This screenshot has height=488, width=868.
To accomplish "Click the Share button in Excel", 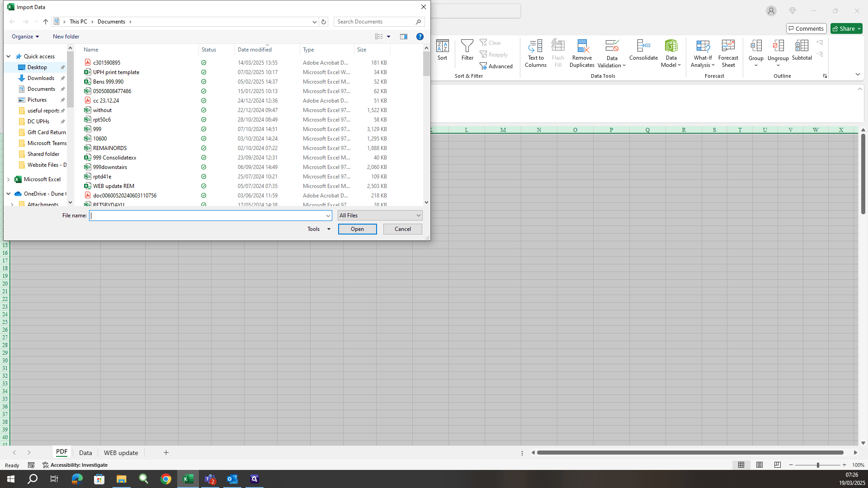I will tap(846, 28).
